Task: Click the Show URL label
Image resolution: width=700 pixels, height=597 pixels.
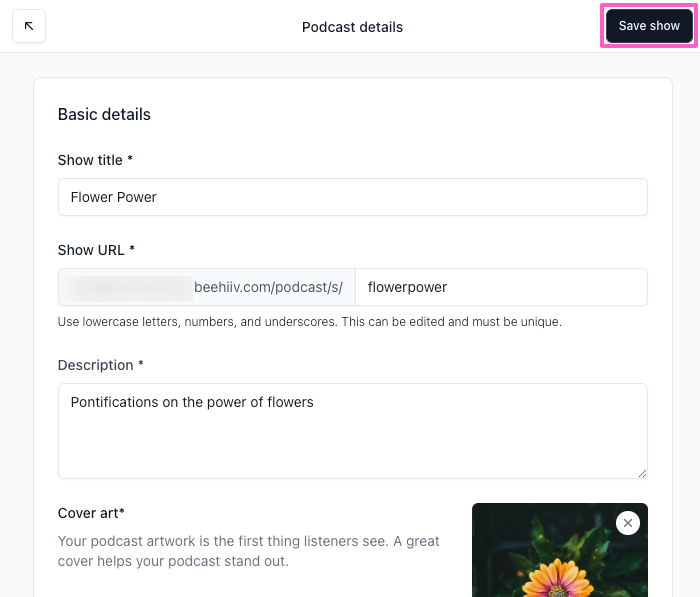Action: pyautogui.click(x=91, y=250)
